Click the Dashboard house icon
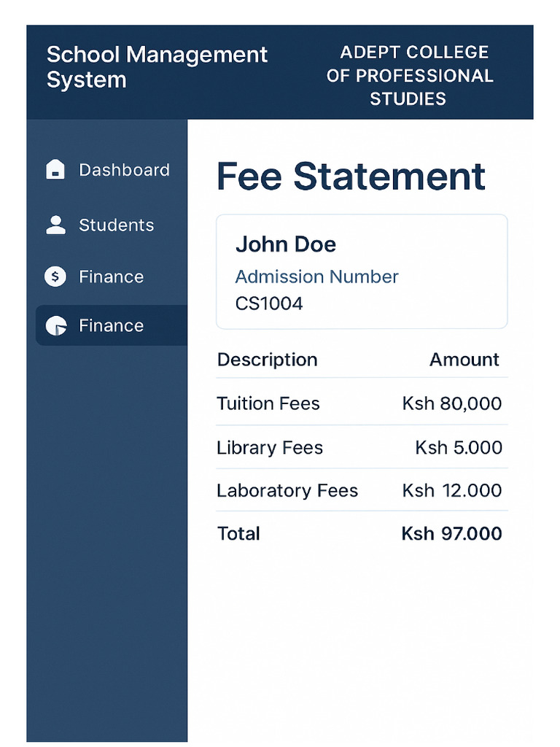This screenshot has width=560, height=747. (55, 170)
